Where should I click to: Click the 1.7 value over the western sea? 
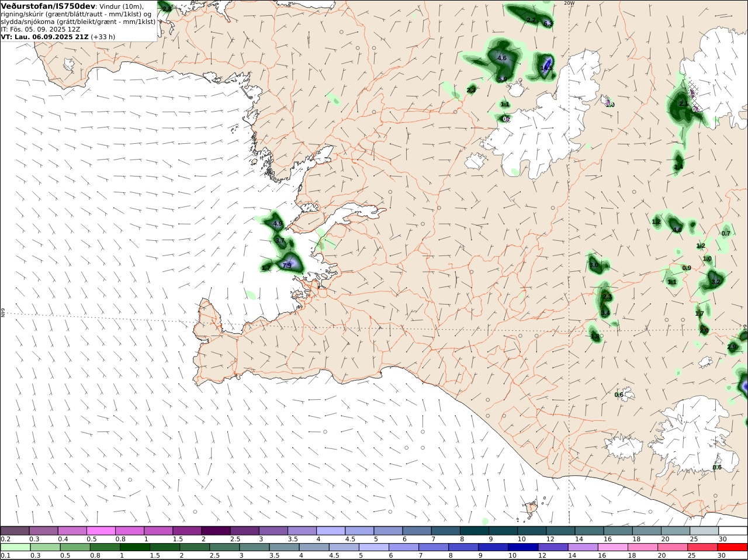coord(266,268)
